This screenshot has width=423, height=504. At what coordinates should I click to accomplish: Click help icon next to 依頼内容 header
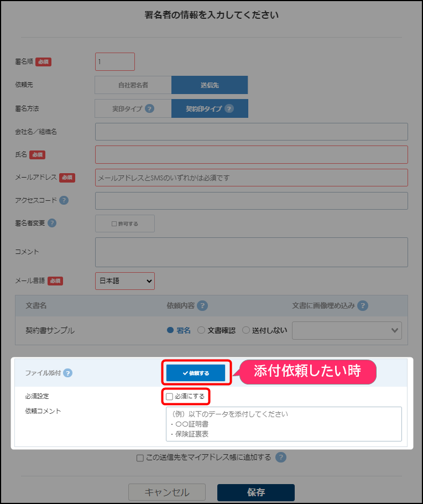[202, 306]
